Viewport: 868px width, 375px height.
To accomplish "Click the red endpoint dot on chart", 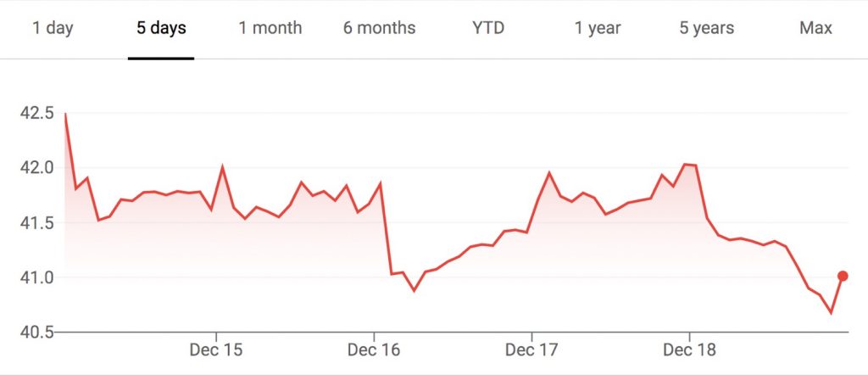I will click(x=843, y=276).
